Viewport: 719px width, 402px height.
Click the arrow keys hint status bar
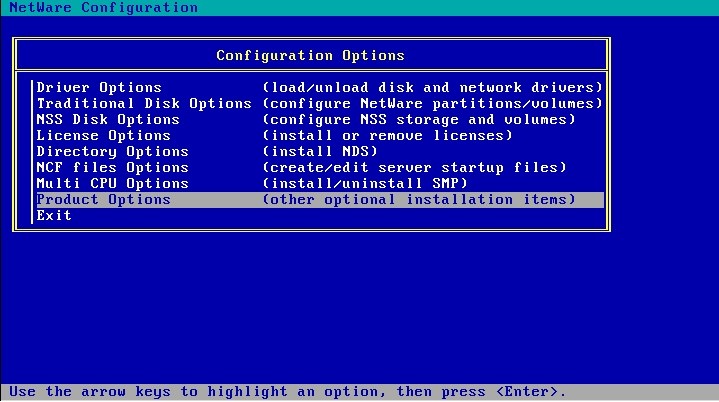pos(360,392)
